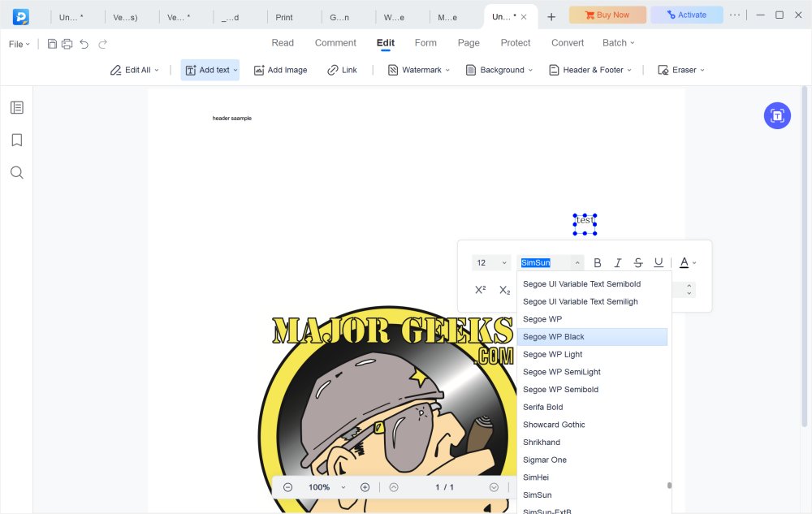812x514 pixels.
Task: Open the zoom level dropdown
Action: 343,487
